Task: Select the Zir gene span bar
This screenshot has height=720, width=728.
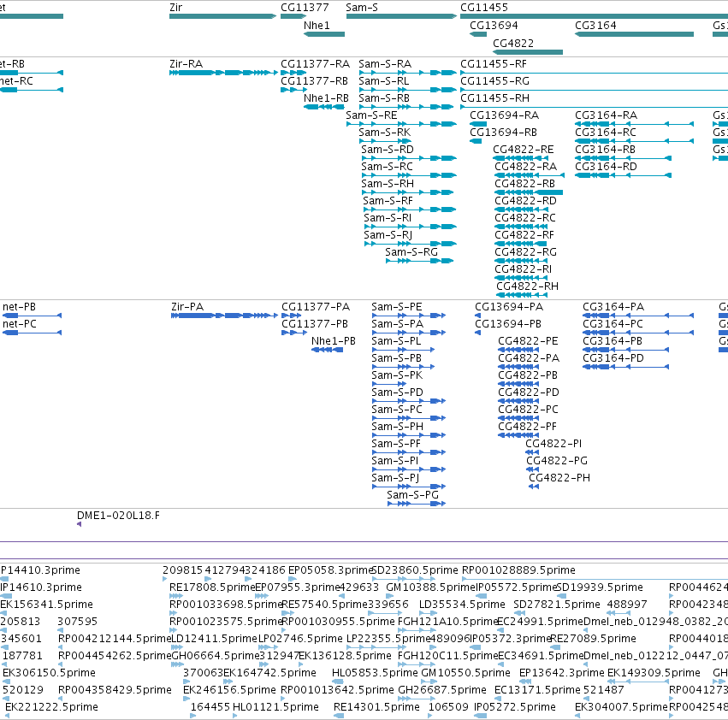Action: tap(223, 16)
